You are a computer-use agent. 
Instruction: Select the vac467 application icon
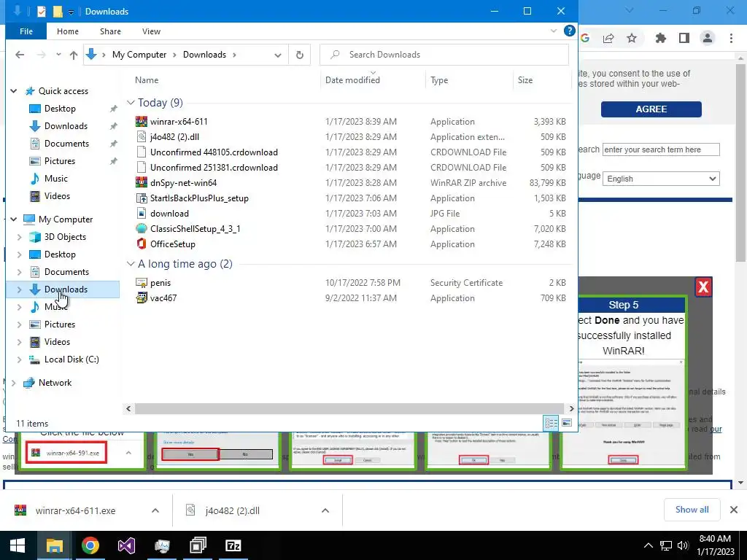pyautogui.click(x=142, y=297)
